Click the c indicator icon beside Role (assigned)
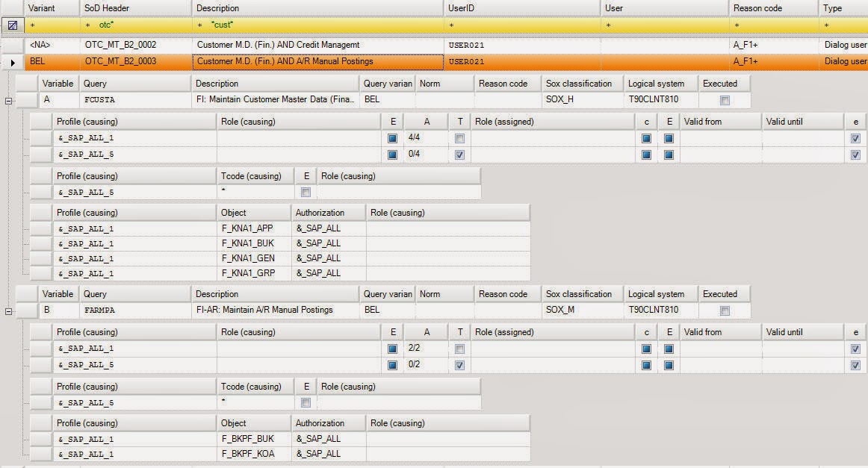868x468 pixels. (x=647, y=137)
